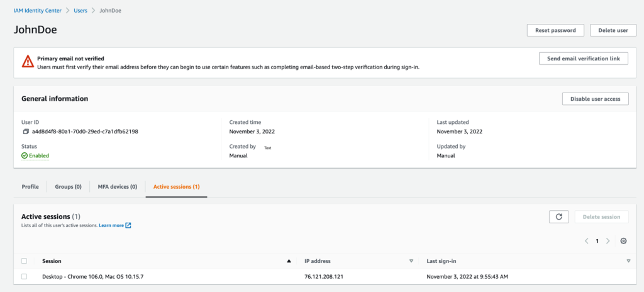Open Learn more link
This screenshot has width=644, height=292.
point(111,225)
